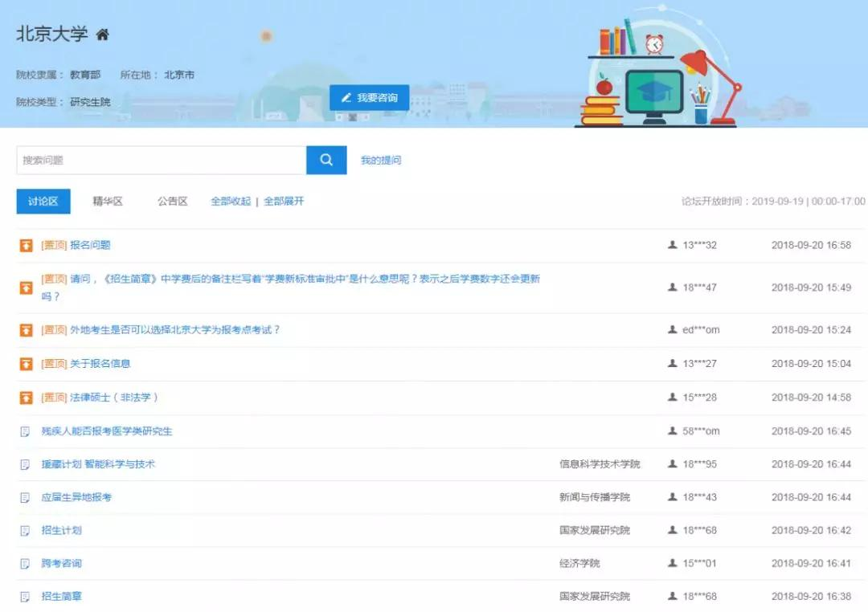Click timestamp 2018-09-20 16:41
Viewport: 868px width, 612px height.
812,563
